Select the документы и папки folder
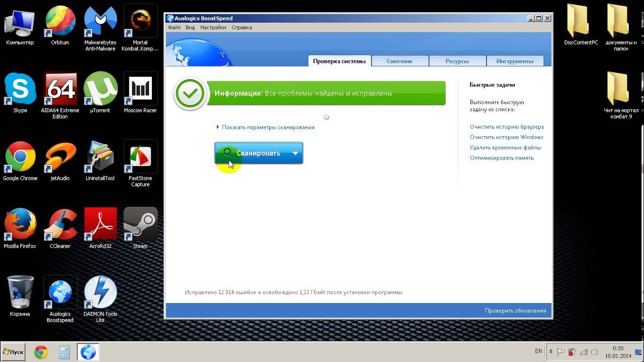Viewport: 644px width, 362px height. coord(621,28)
